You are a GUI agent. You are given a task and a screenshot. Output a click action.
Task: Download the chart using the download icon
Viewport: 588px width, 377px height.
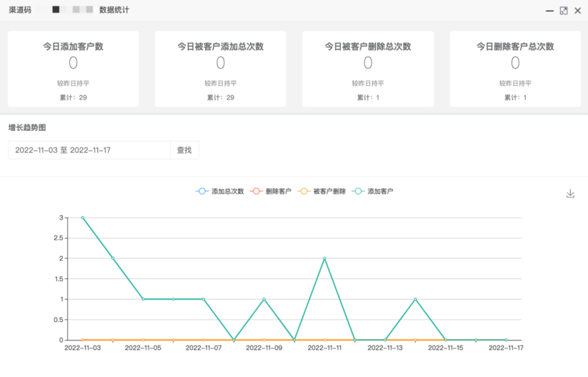570,194
